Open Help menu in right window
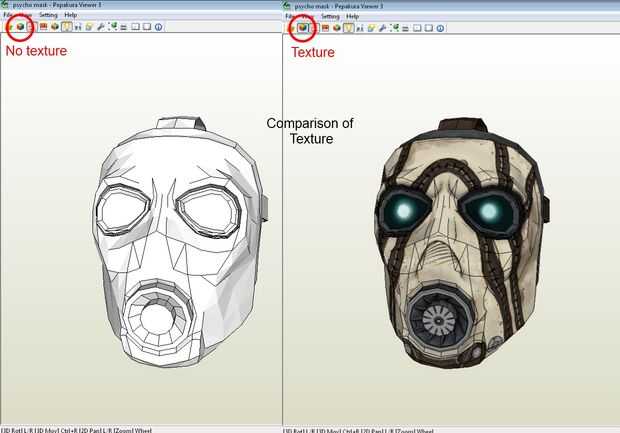This screenshot has height=433, width=620. click(352, 16)
